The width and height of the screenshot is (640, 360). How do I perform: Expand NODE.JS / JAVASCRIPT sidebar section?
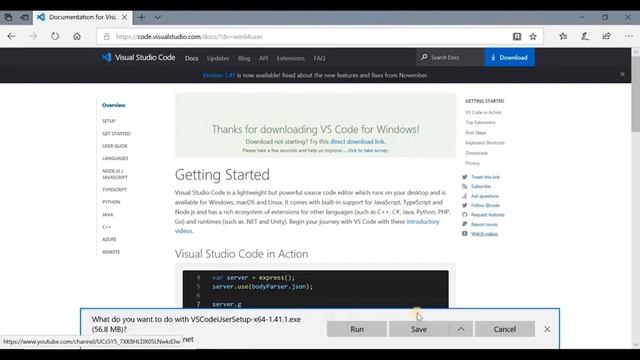click(x=115, y=174)
